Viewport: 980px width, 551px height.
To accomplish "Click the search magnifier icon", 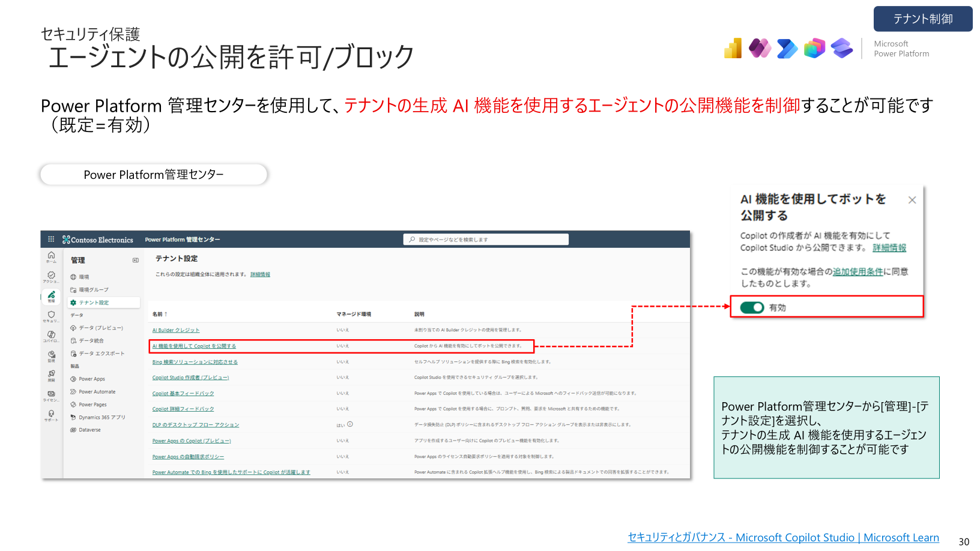I will 412,239.
